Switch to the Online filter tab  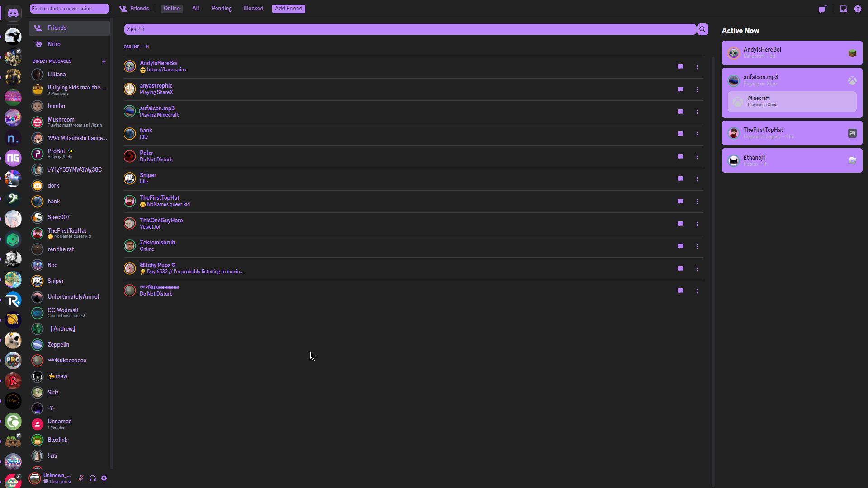tap(171, 8)
